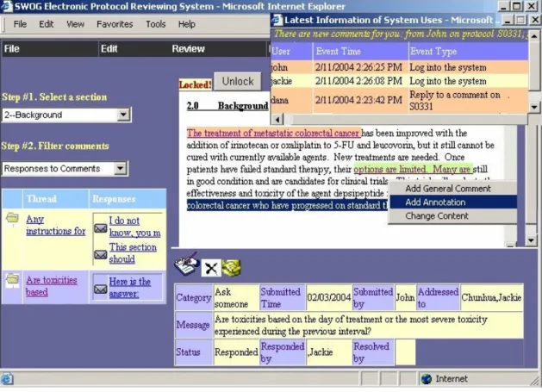Click envelope icon beside 'I do not know'
The image size is (542, 392).
(101, 228)
